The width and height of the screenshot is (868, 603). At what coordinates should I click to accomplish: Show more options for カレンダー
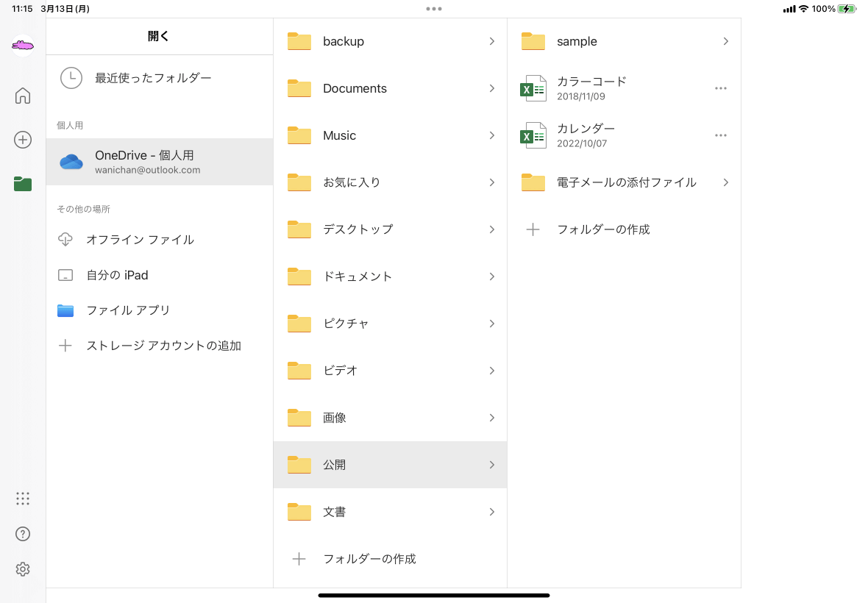721,135
